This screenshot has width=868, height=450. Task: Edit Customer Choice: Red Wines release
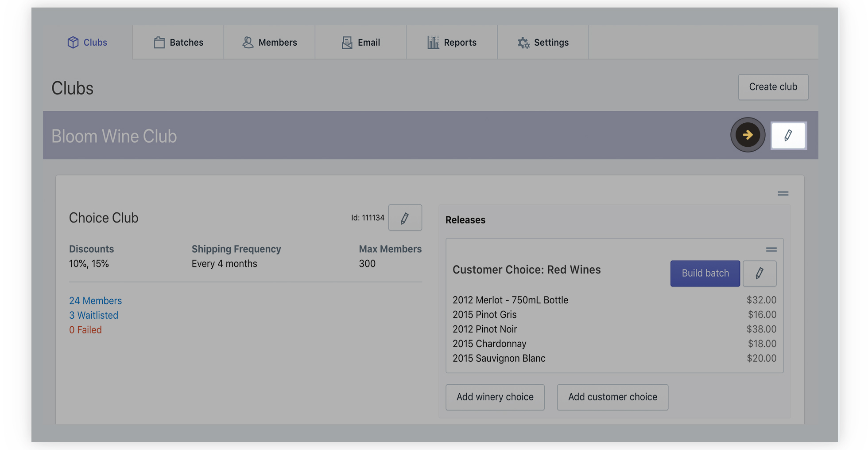tap(759, 273)
